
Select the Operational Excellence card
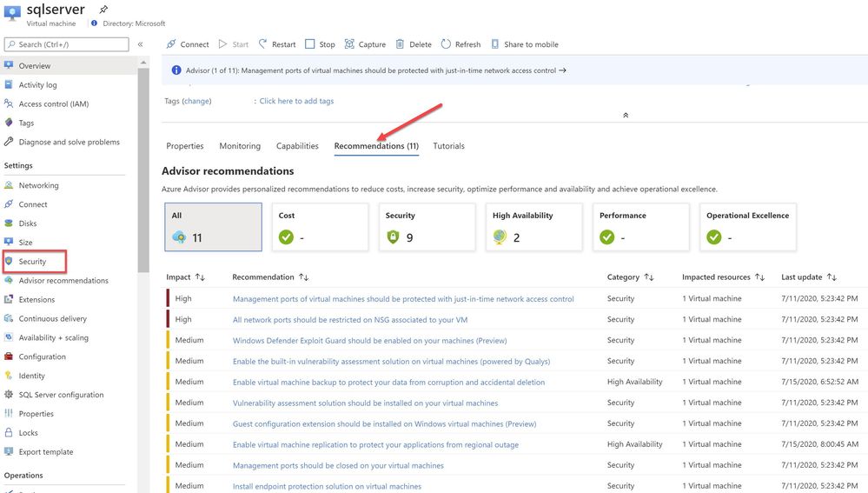point(748,227)
